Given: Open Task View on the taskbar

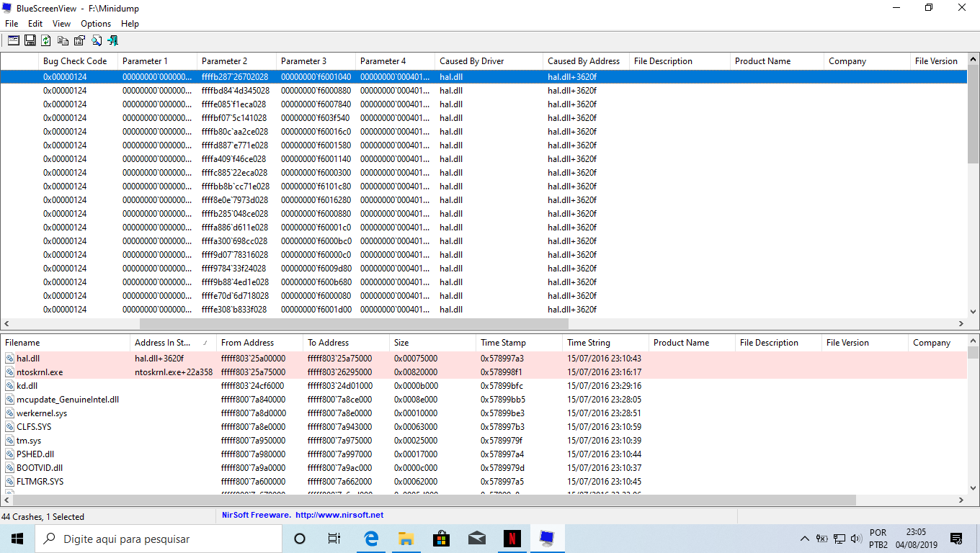Looking at the screenshot, I should [334, 539].
